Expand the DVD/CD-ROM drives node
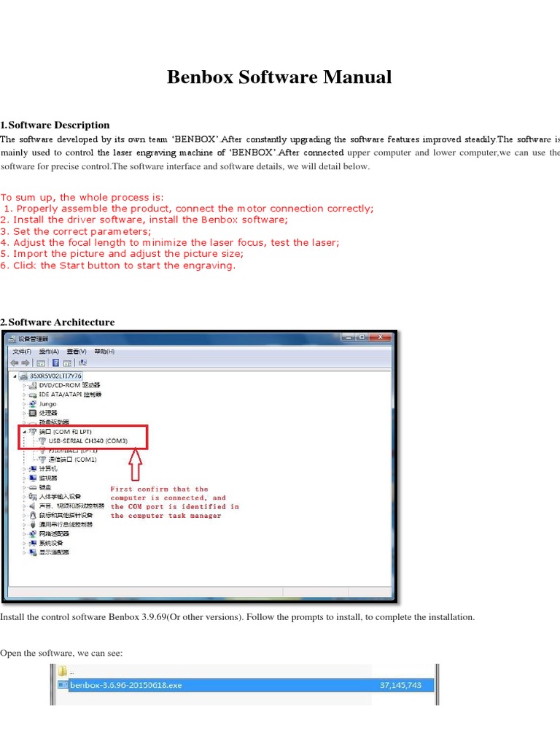The width and height of the screenshot is (560, 747). pyautogui.click(x=24, y=385)
